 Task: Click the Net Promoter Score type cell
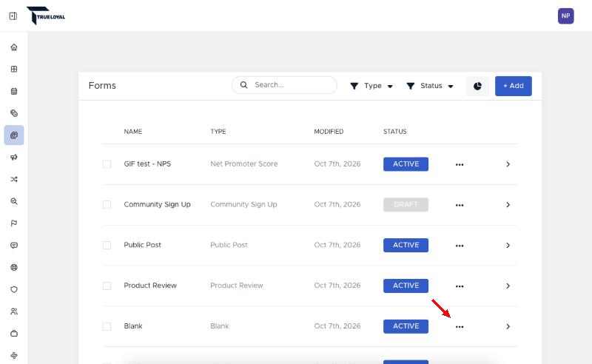point(244,164)
